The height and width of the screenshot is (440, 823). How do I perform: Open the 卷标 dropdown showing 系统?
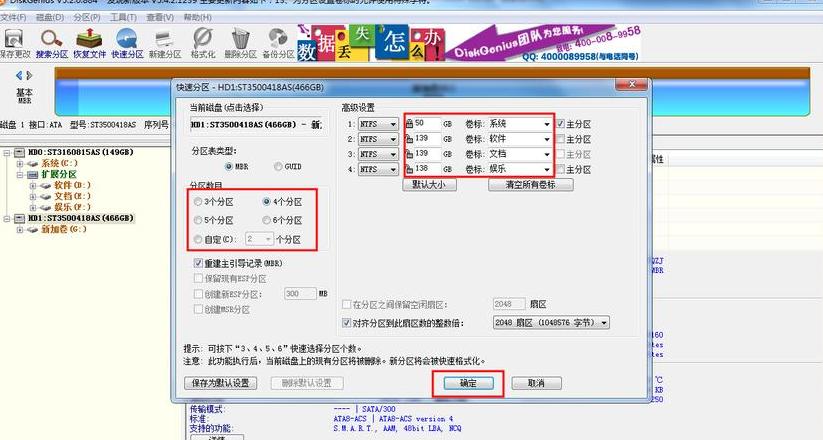pyautogui.click(x=547, y=124)
